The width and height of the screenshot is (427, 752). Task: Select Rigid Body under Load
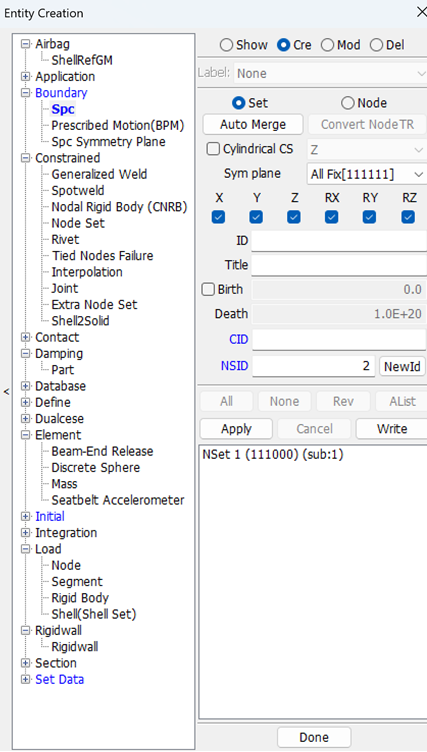click(x=80, y=599)
